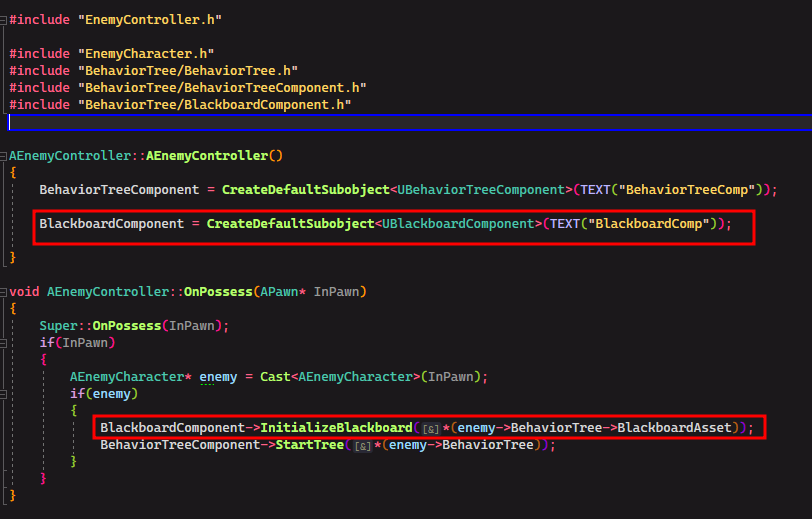
Task: Click the APawn* parameter type
Action: [283, 292]
